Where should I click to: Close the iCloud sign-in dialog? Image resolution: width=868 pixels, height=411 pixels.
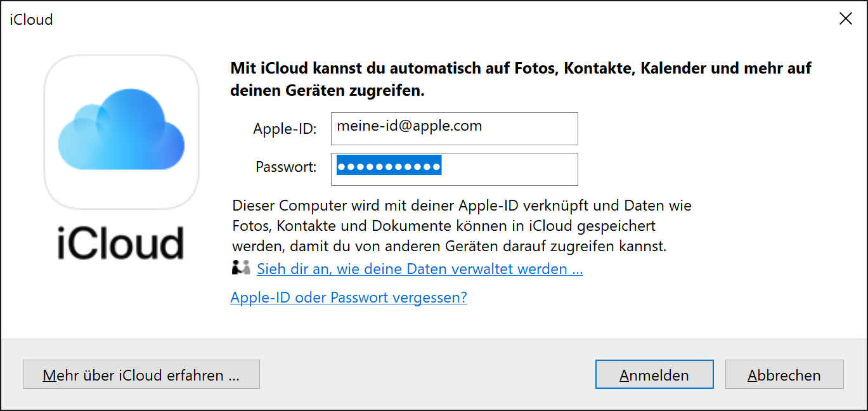point(846,19)
